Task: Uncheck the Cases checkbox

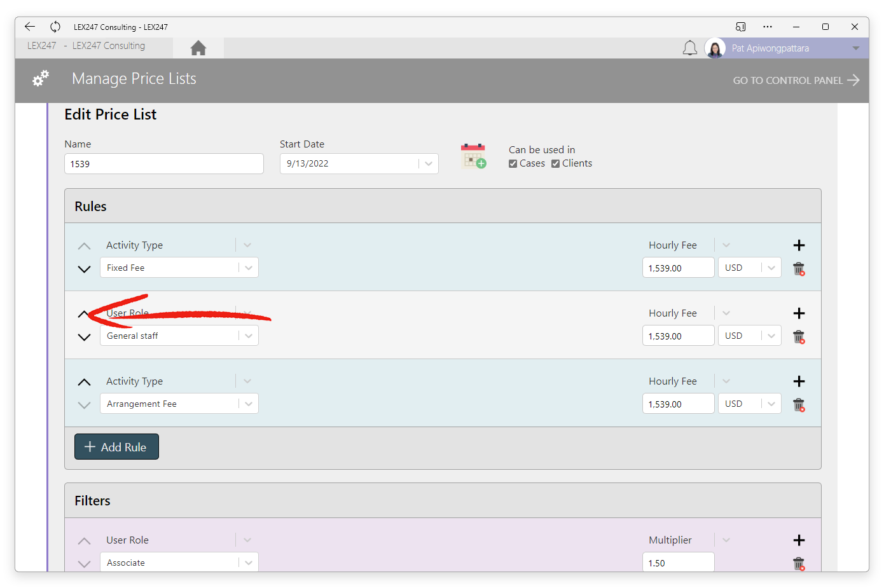Action: click(513, 164)
